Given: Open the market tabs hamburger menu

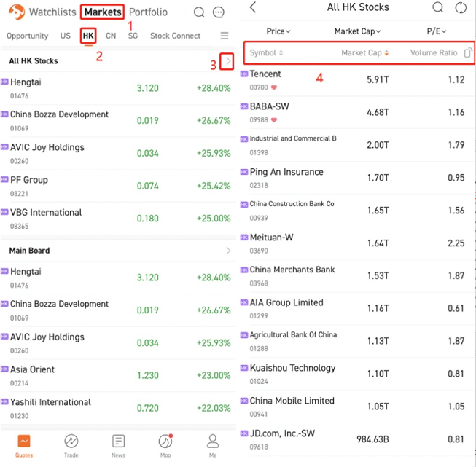Looking at the screenshot, I should [x=225, y=36].
